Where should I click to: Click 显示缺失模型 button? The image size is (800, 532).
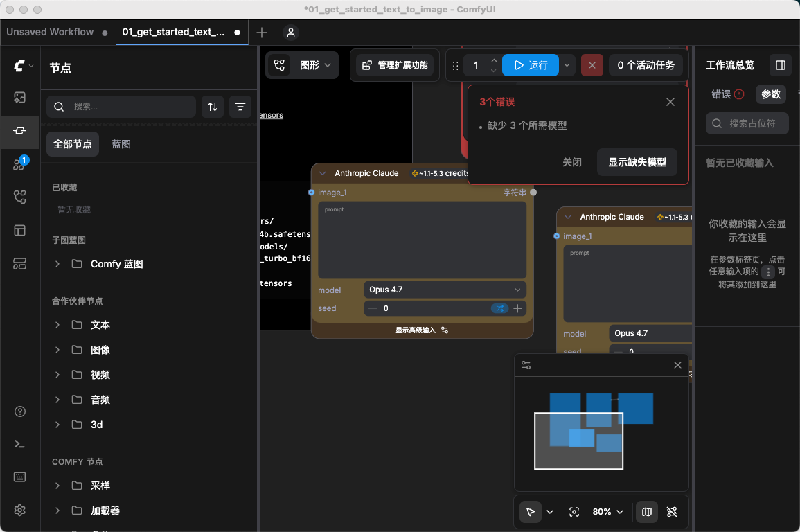(x=637, y=162)
